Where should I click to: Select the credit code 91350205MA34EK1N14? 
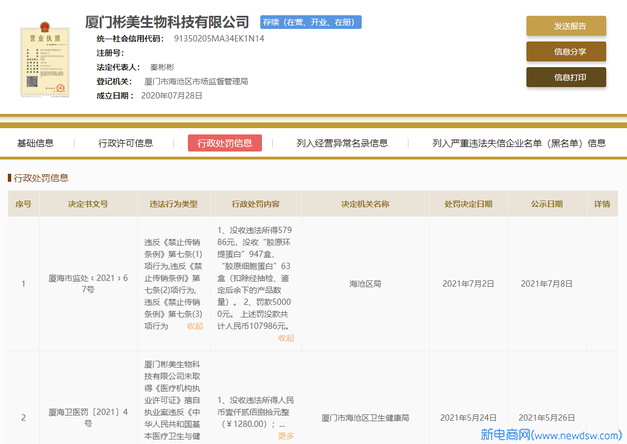point(219,39)
